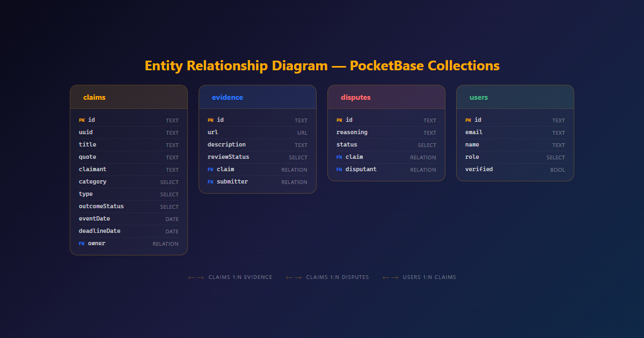Click the verified field in users

[x=515, y=170]
